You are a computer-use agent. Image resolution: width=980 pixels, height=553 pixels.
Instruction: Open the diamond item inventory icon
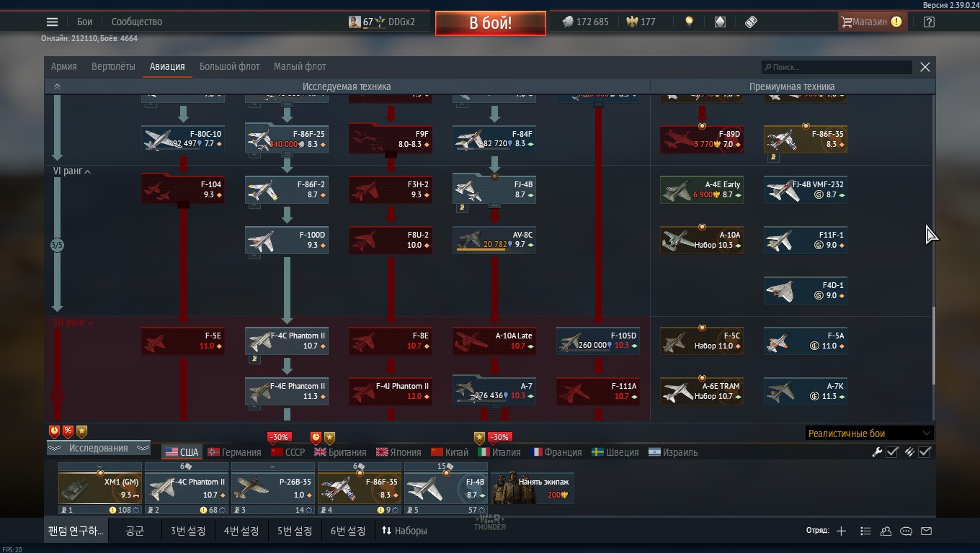pyautogui.click(x=720, y=22)
